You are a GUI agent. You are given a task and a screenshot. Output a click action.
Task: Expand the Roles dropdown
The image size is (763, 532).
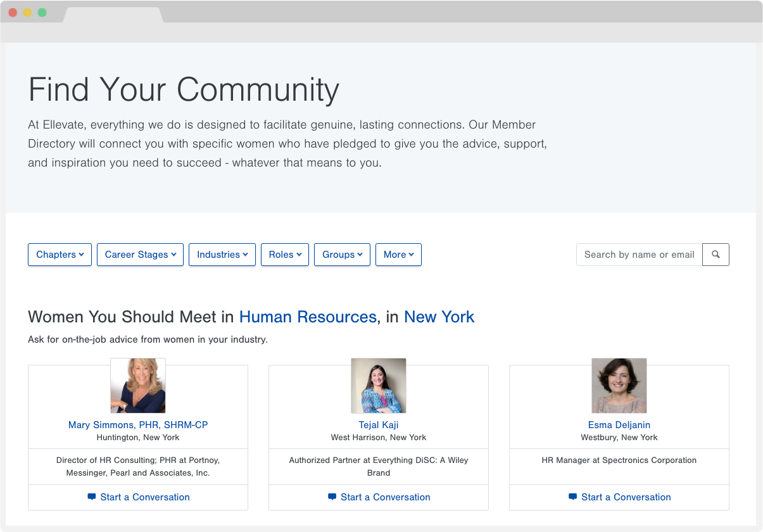pyautogui.click(x=284, y=255)
